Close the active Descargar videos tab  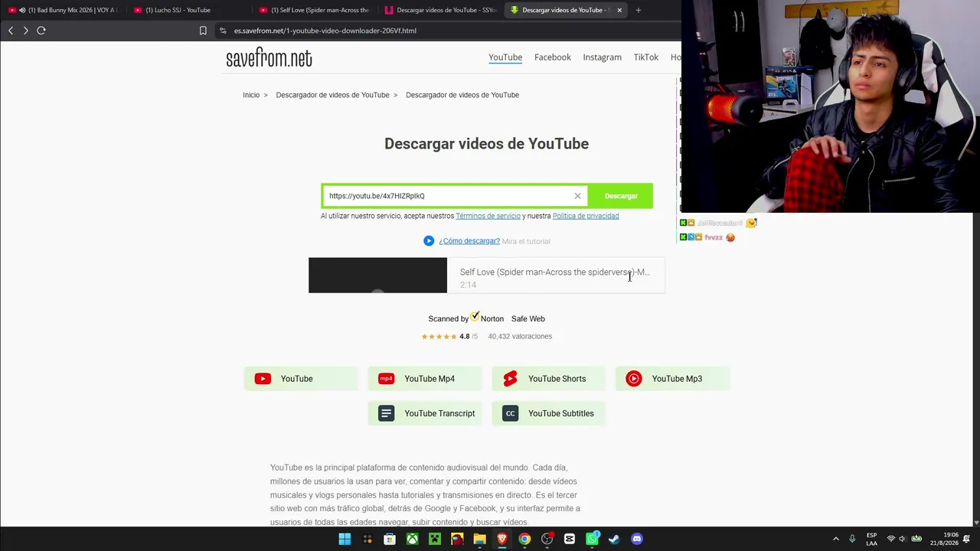pos(619,10)
